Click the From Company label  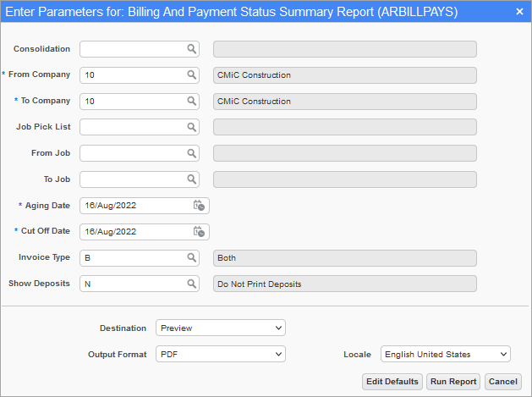(x=39, y=74)
